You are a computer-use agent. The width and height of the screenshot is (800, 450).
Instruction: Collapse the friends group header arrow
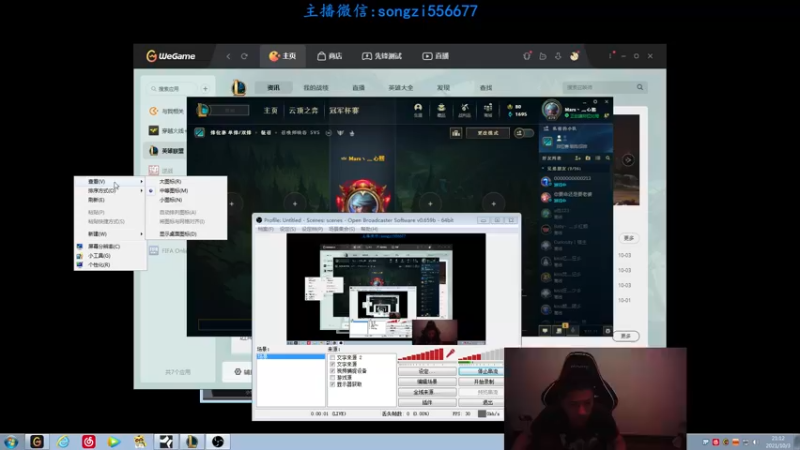coord(543,168)
